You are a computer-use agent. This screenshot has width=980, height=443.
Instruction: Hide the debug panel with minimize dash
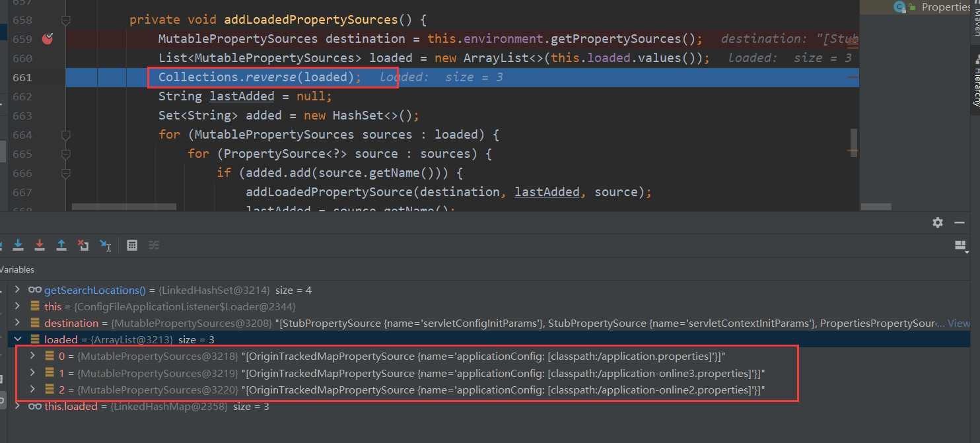coord(960,222)
